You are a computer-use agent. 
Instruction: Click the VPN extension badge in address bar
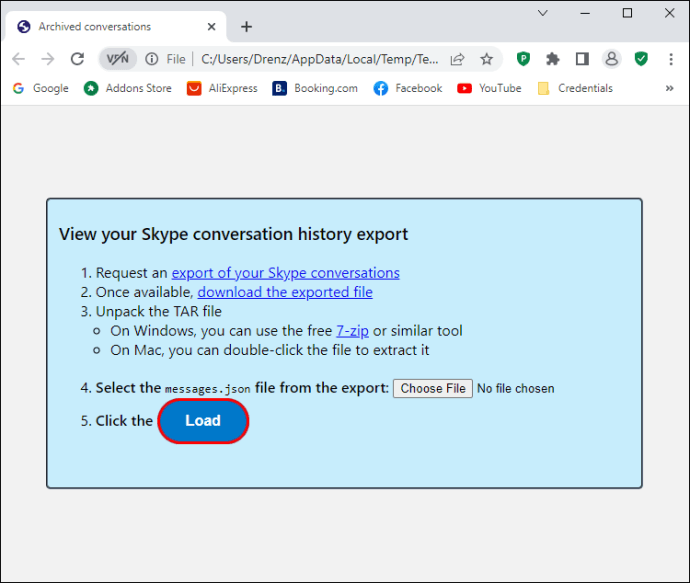point(117,59)
